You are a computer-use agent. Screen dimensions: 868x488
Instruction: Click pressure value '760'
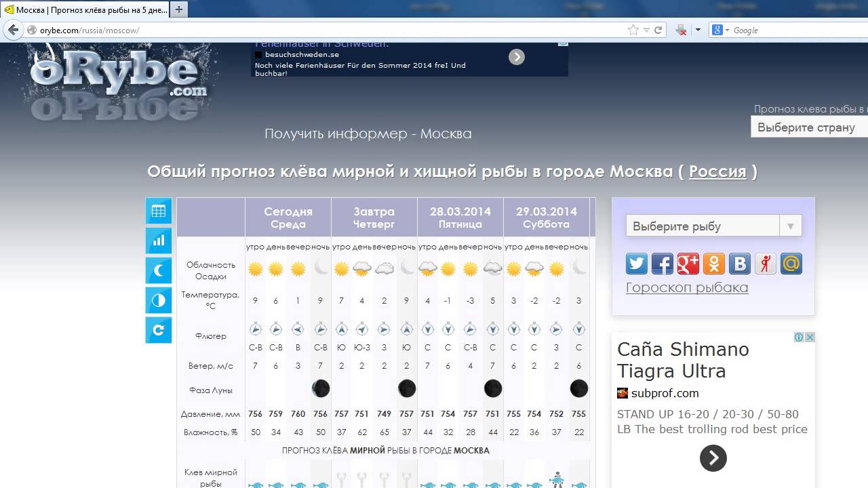tap(298, 413)
